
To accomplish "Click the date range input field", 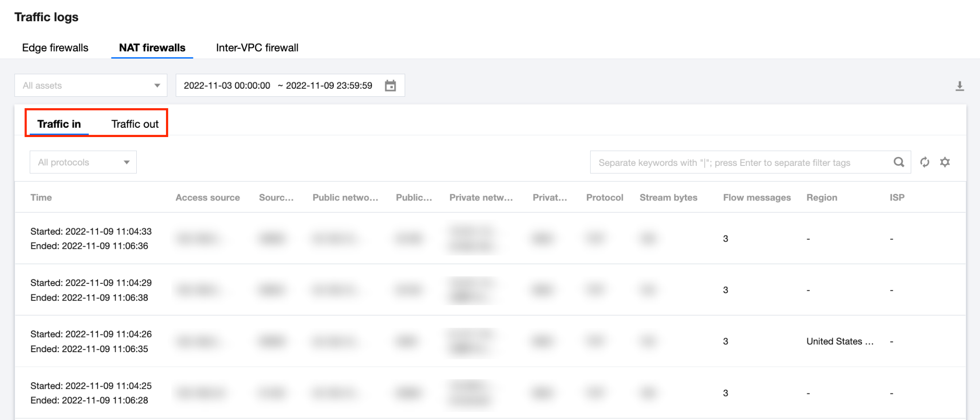I will click(x=278, y=86).
